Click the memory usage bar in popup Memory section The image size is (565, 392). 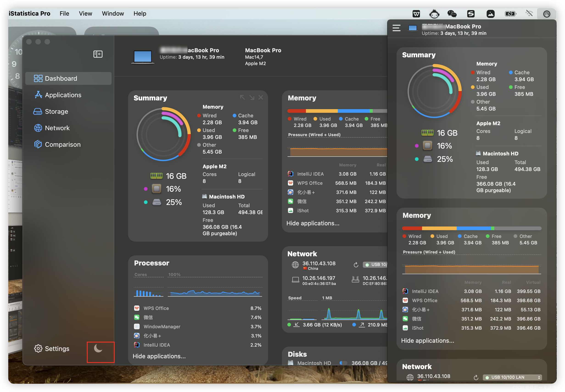tap(472, 228)
